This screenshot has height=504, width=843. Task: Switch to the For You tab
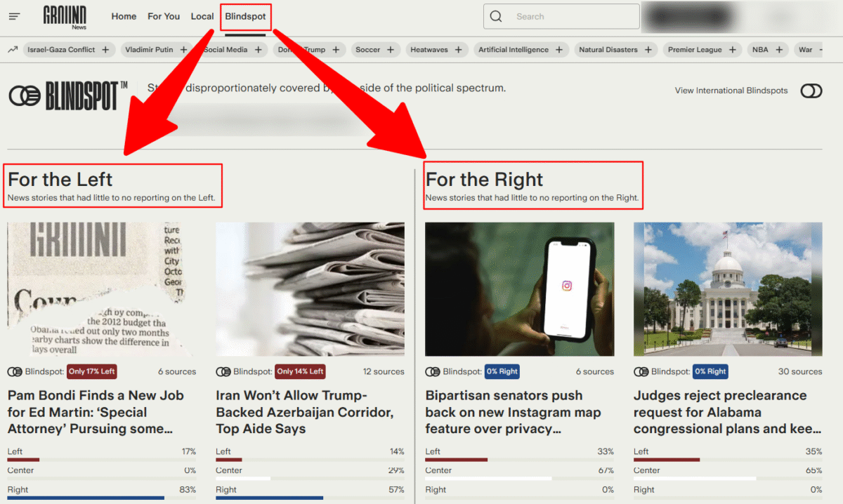pos(164,16)
